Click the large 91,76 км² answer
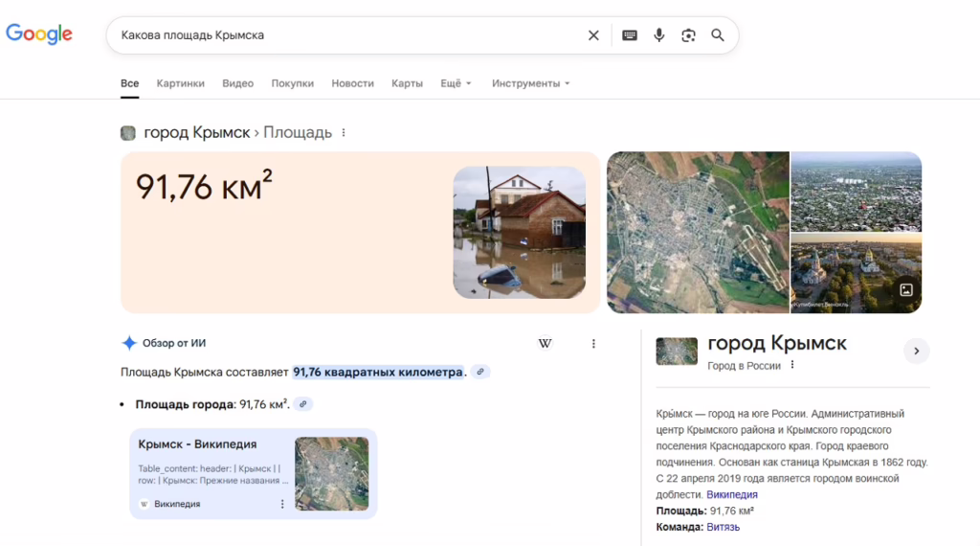 (205, 186)
